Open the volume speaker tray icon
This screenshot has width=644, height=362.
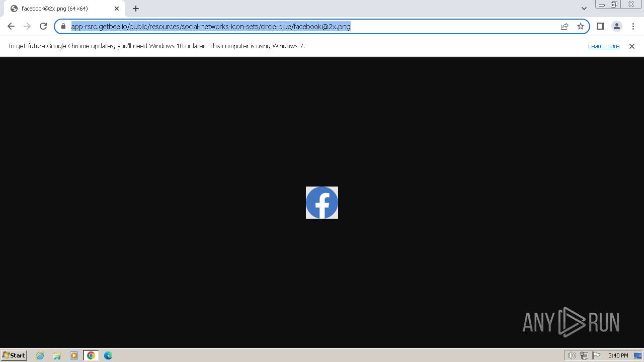tap(572, 355)
